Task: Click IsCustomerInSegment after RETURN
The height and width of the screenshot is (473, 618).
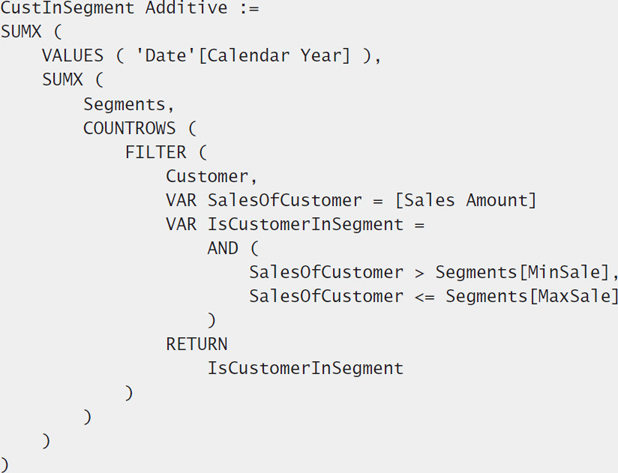Action: (x=305, y=369)
